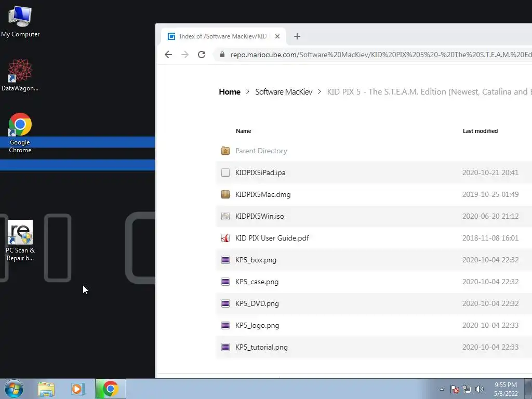Screen dimensions: 532x399
Task: Open the Action Center flag icon
Action: (x=455, y=389)
